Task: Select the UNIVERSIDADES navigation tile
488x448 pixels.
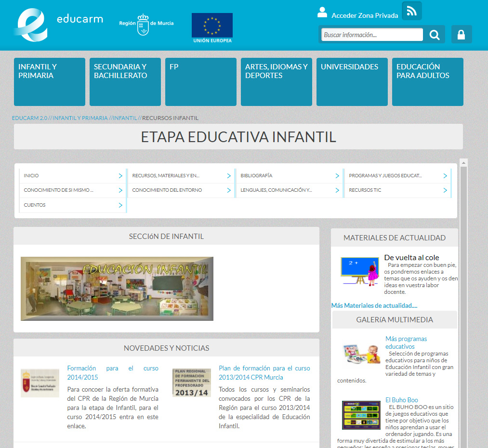Action: coord(352,81)
